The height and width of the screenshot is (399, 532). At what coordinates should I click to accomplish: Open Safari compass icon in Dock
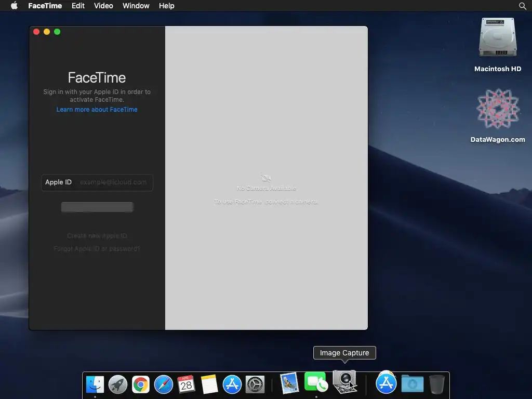164,384
